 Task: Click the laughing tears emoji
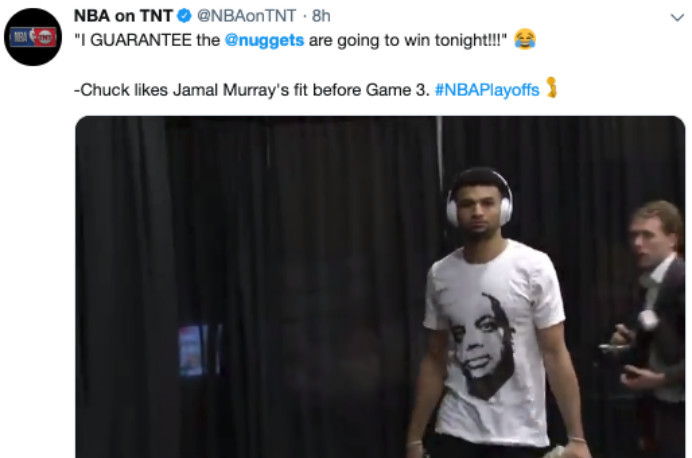[x=525, y=39]
